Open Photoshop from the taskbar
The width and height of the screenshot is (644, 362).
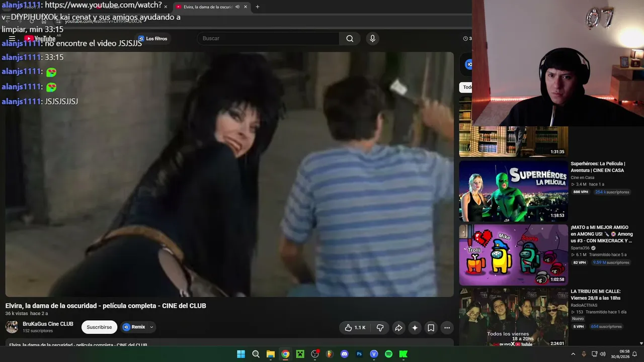point(359,354)
